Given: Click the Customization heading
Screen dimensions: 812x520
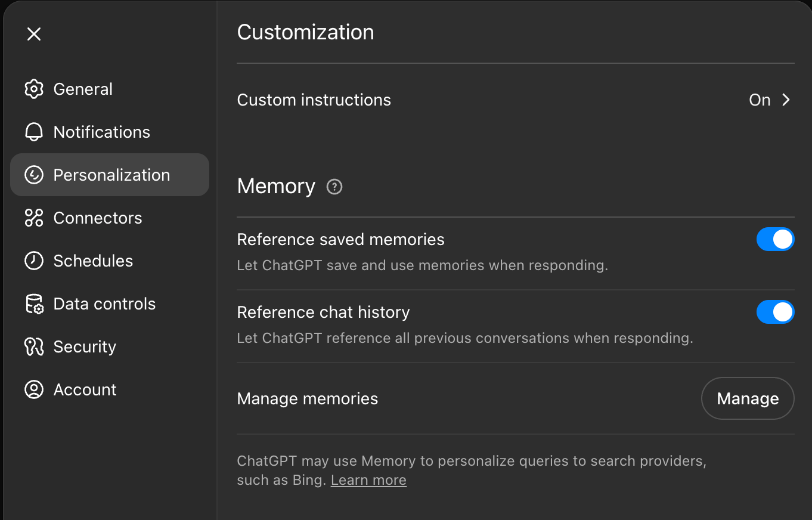Looking at the screenshot, I should click(305, 32).
